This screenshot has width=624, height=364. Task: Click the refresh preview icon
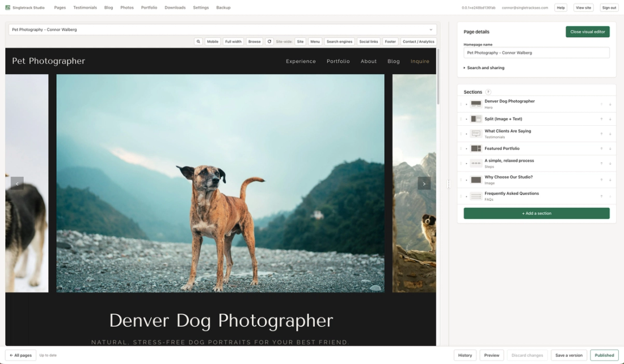click(269, 41)
